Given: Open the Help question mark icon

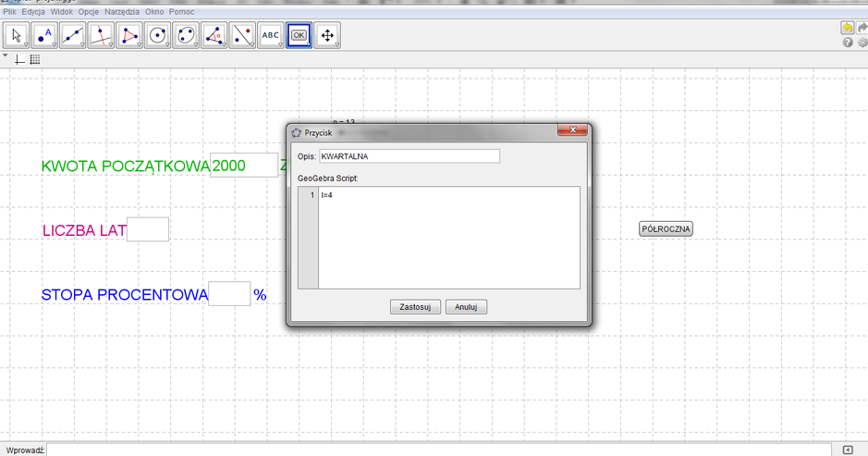Looking at the screenshot, I should tap(848, 43).
